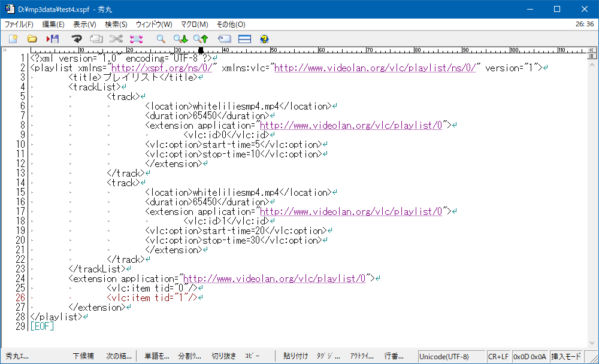This screenshot has height=364, width=599.
Task: Open the videolan playlist link on line 17
Action: pyautogui.click(x=351, y=211)
